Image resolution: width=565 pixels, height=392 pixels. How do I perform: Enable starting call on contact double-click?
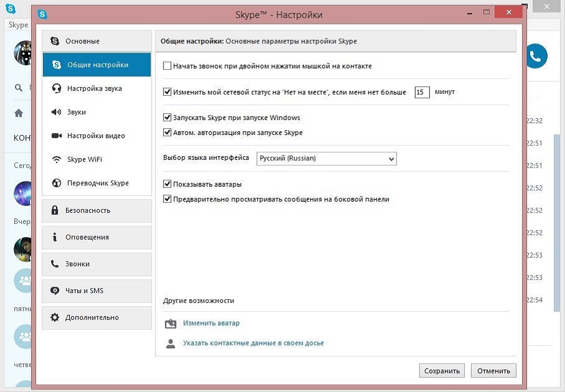(x=167, y=65)
